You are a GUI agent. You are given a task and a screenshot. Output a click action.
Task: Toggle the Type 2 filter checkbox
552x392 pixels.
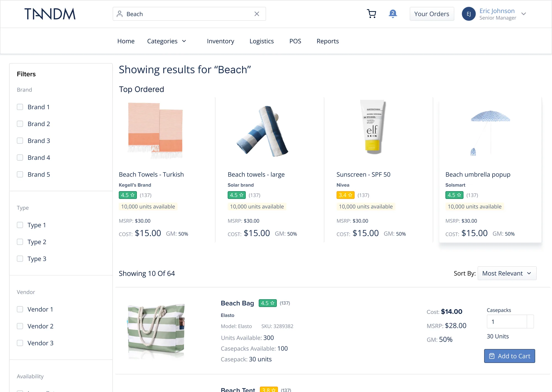pos(20,242)
